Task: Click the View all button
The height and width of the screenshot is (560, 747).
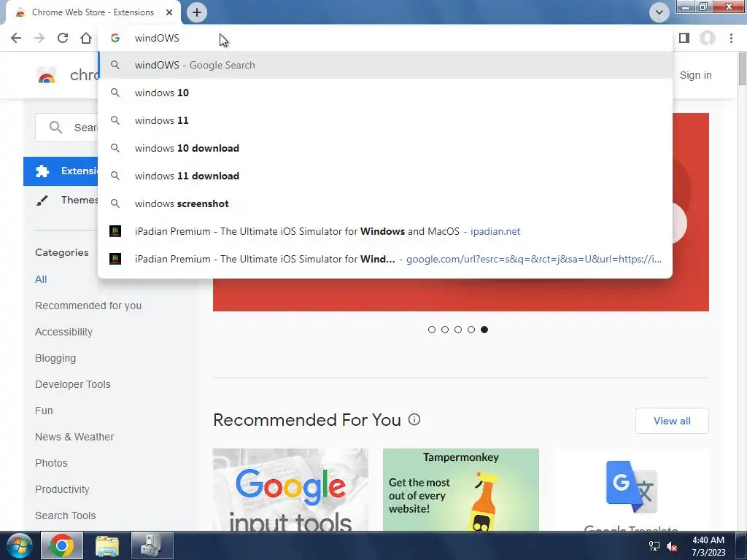Action: click(x=672, y=421)
